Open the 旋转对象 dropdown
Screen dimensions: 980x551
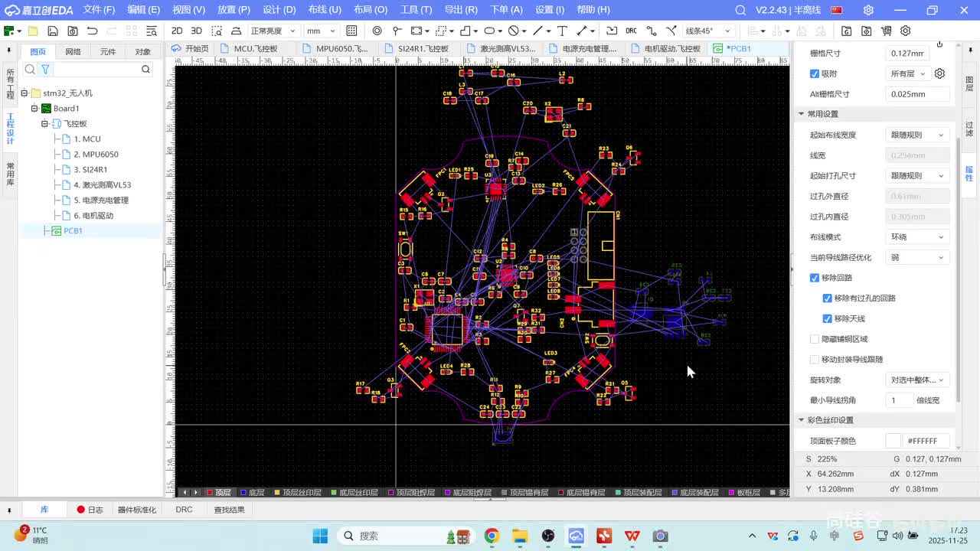click(918, 380)
